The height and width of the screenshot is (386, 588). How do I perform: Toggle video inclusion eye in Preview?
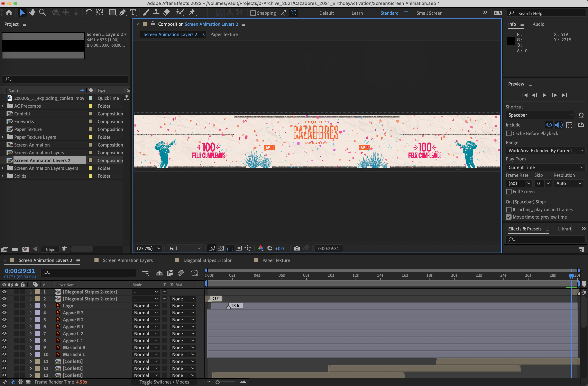(549, 125)
